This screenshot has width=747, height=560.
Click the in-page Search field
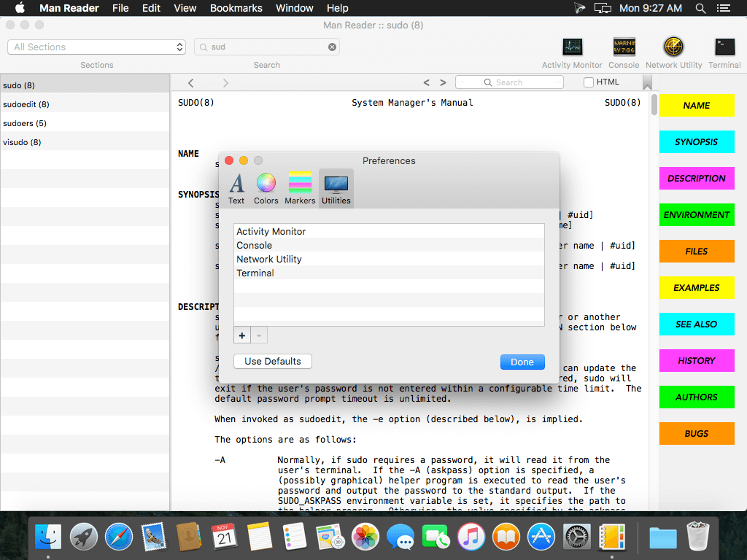pos(509,82)
